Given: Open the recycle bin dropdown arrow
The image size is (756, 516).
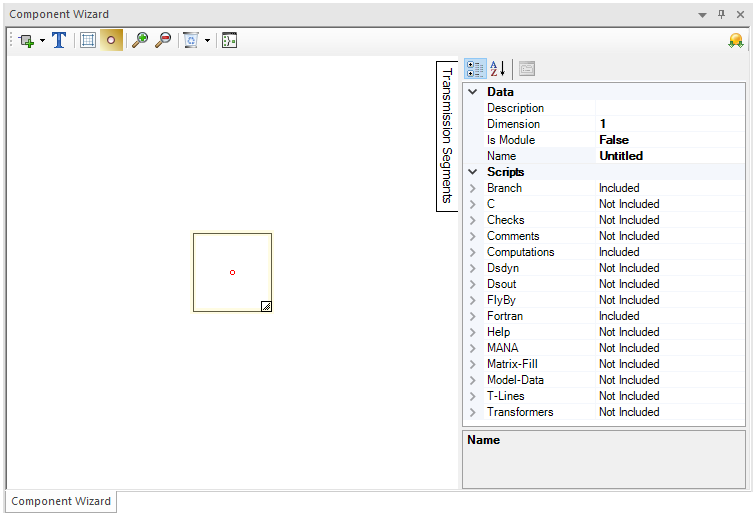Looking at the screenshot, I should [x=207, y=41].
